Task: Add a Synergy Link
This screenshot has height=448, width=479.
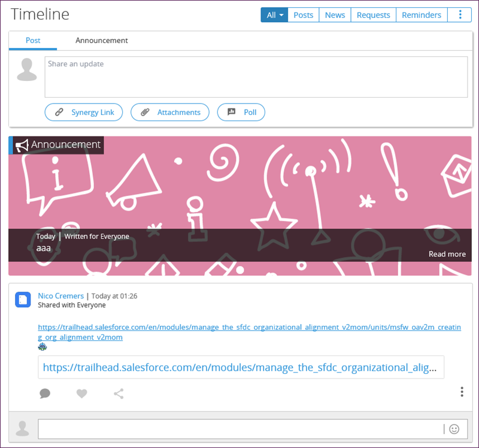Action: tap(84, 112)
